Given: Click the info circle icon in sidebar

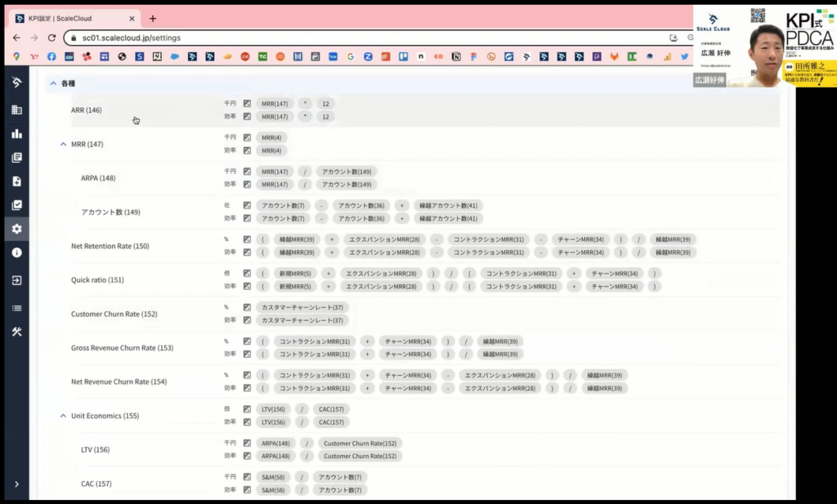Looking at the screenshot, I should click(x=16, y=252).
